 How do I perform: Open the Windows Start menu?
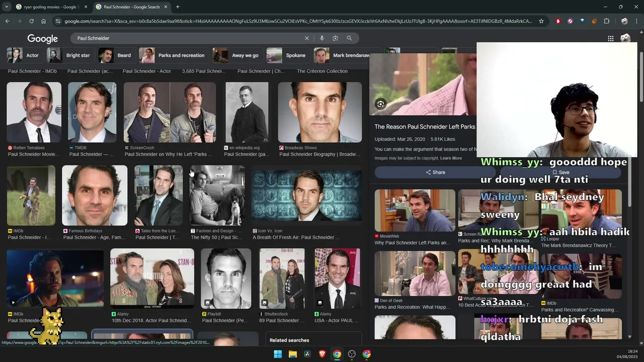[278, 354]
